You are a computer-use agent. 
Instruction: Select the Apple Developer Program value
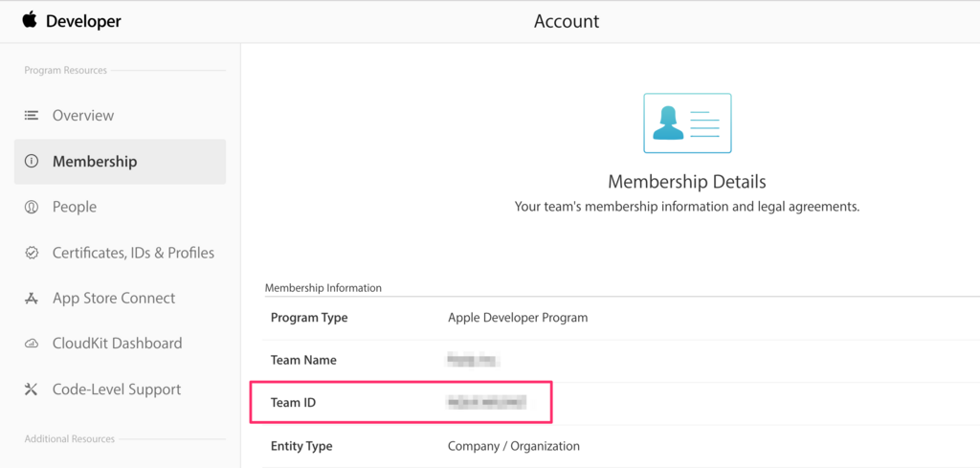(x=518, y=318)
